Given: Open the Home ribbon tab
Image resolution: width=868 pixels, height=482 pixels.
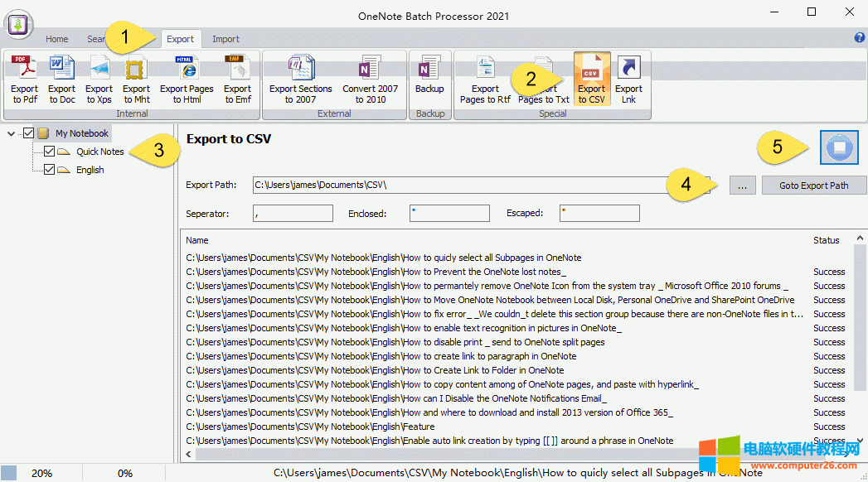Looking at the screenshot, I should [x=56, y=38].
